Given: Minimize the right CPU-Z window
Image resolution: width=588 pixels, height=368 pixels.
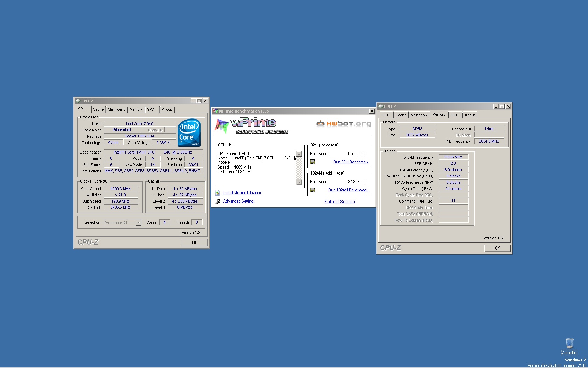Looking at the screenshot, I should click(496, 107).
